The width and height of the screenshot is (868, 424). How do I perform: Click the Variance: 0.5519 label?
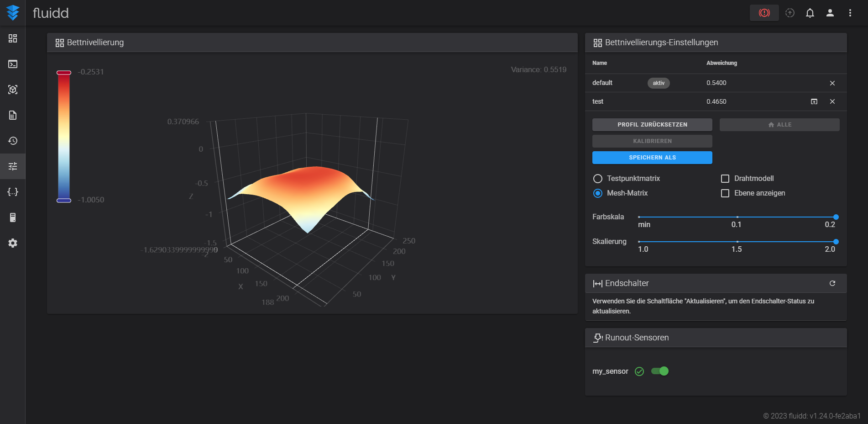tap(539, 69)
